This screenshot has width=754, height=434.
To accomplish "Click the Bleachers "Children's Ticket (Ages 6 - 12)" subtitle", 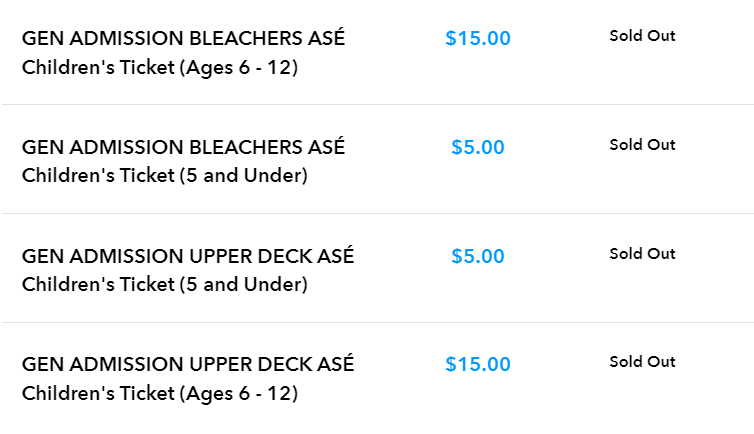I will [x=160, y=68].
